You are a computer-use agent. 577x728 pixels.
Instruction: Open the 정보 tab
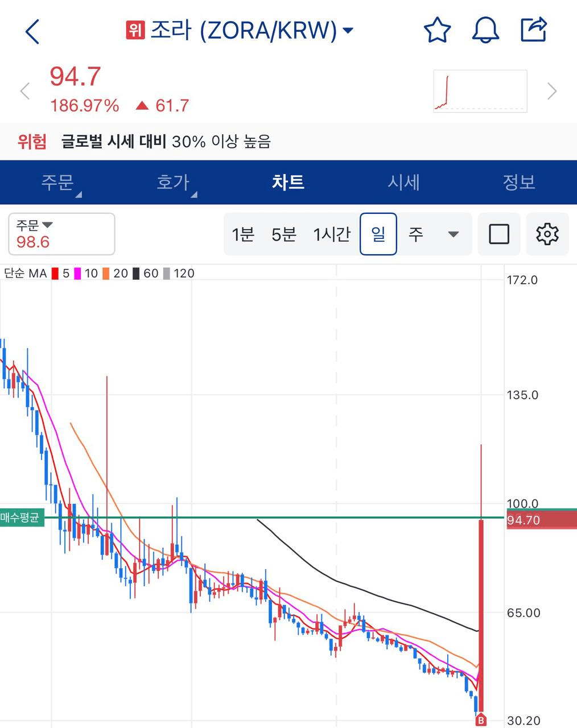click(518, 182)
